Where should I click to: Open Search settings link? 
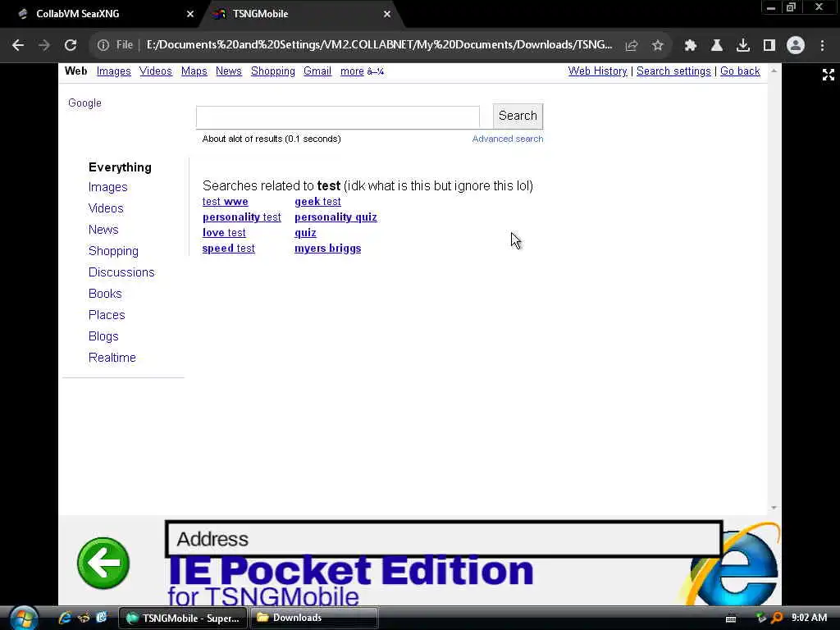tap(673, 71)
